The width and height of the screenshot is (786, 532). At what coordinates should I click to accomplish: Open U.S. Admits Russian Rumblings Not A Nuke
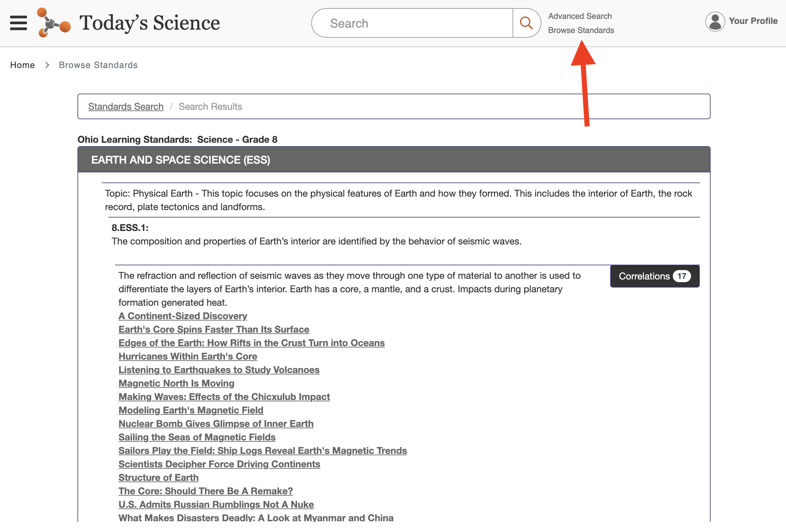pyautogui.click(x=216, y=505)
